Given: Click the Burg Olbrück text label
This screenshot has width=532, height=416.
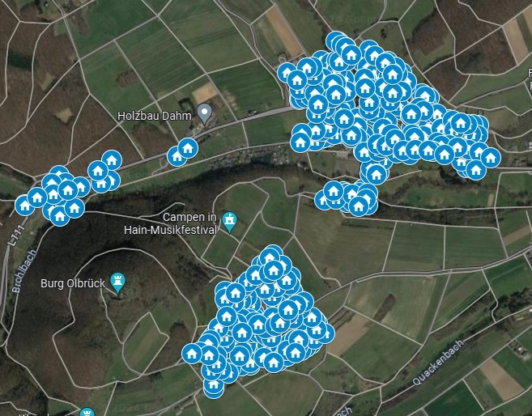Looking at the screenshot, I should [x=73, y=283].
